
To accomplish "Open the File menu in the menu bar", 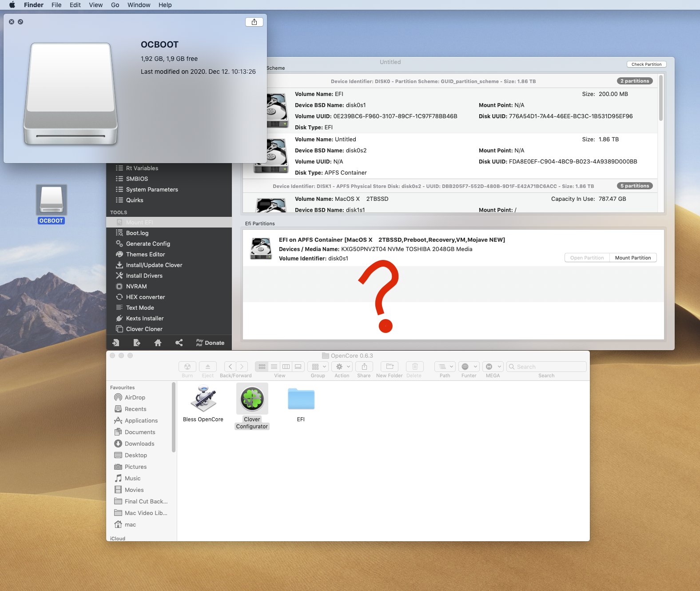I will (x=56, y=5).
